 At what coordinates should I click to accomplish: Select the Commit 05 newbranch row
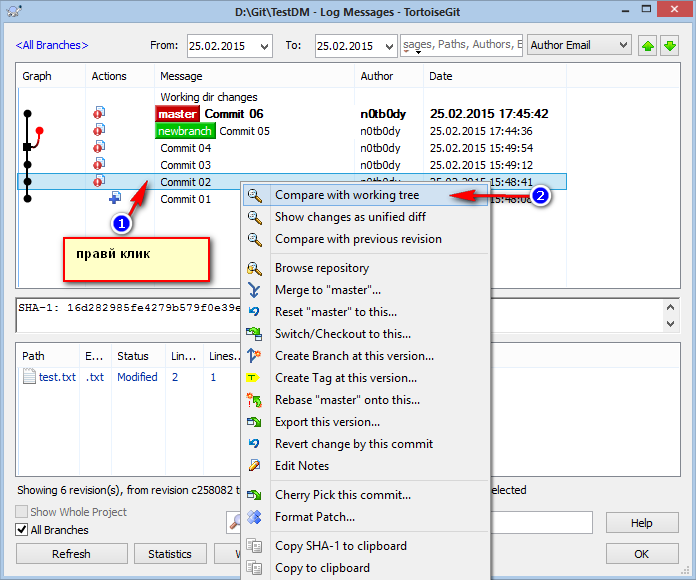click(292, 131)
